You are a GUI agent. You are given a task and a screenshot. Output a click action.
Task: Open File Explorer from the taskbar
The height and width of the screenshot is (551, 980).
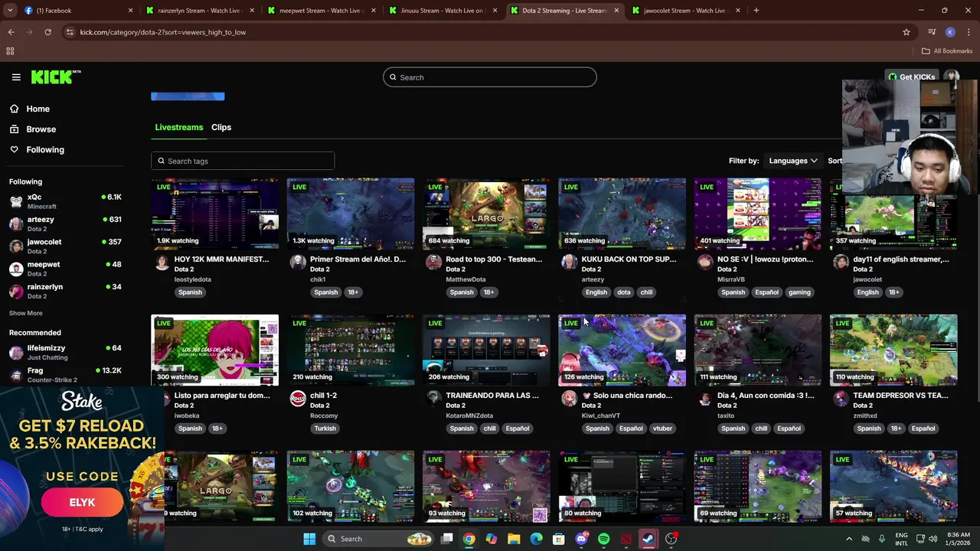[514, 539]
